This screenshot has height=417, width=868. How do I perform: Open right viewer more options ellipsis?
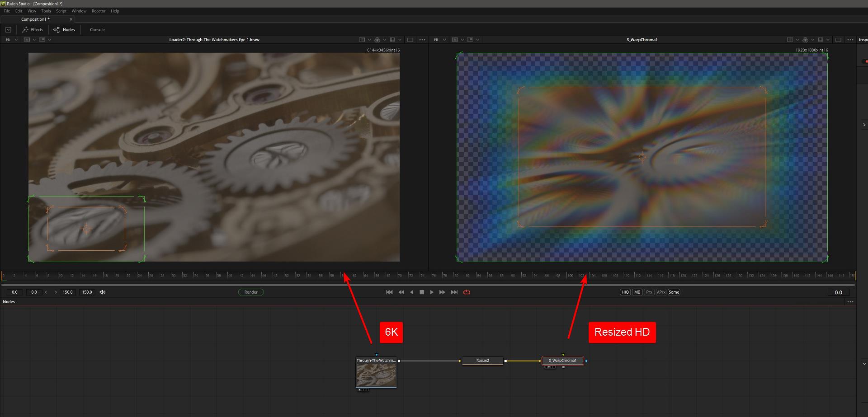[x=850, y=40]
